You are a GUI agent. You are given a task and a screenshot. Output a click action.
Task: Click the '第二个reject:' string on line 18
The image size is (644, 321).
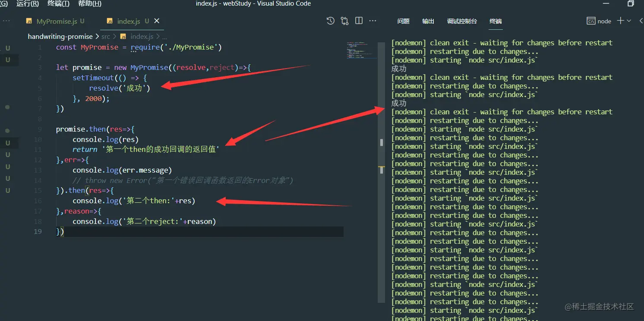pyautogui.click(x=153, y=221)
